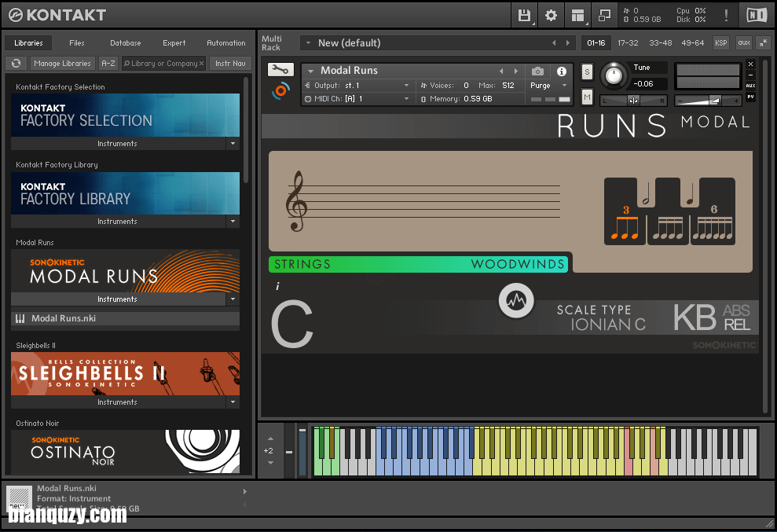Open Kontakt options via the gear icon

click(551, 16)
